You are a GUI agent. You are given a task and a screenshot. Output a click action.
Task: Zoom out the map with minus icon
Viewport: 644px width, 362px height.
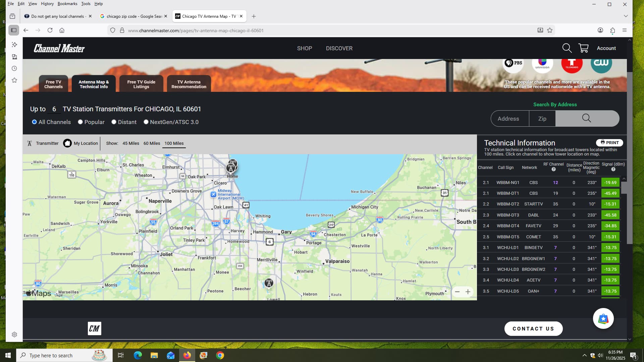point(457,292)
